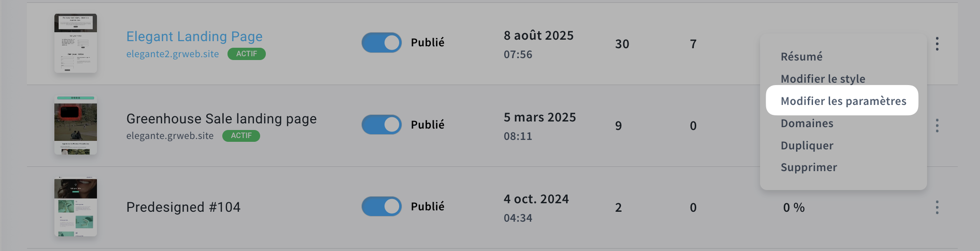Open Domaines from the context menu
980x251 pixels.
pyautogui.click(x=807, y=123)
